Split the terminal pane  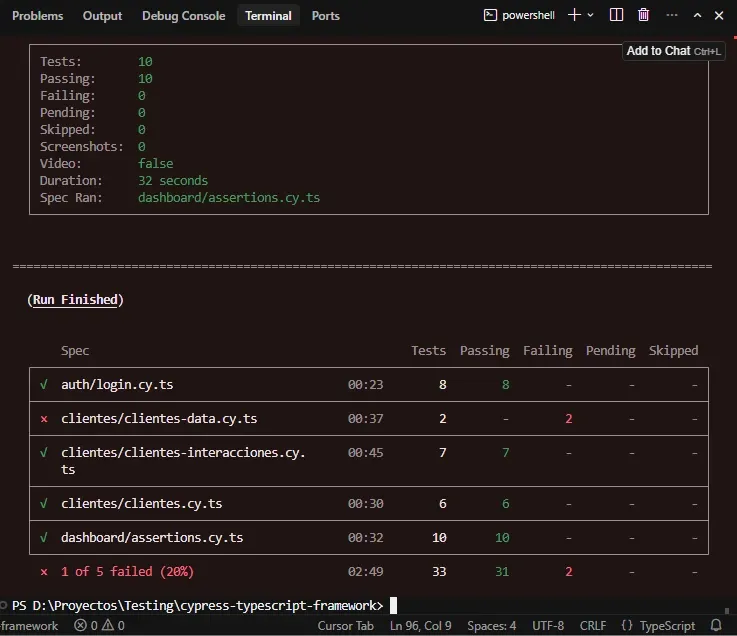(x=616, y=15)
